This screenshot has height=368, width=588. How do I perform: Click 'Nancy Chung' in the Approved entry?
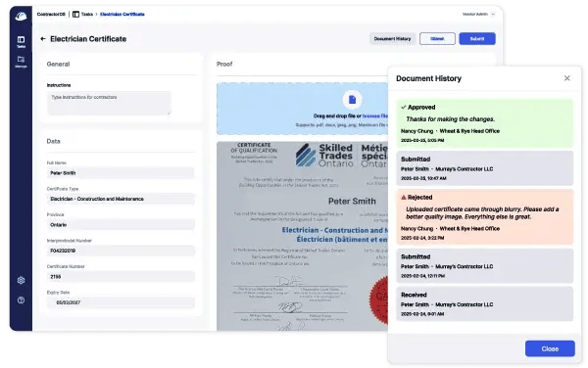[x=416, y=131]
